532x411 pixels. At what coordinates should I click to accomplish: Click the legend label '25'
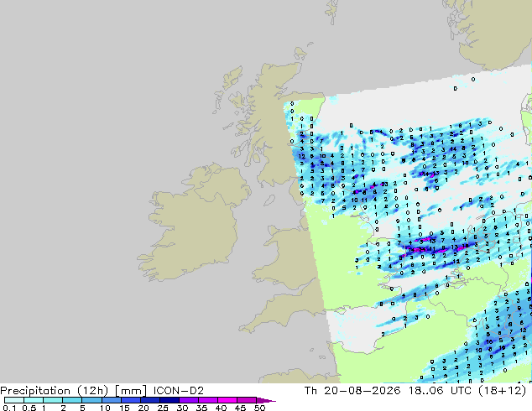pyautogui.click(x=163, y=408)
